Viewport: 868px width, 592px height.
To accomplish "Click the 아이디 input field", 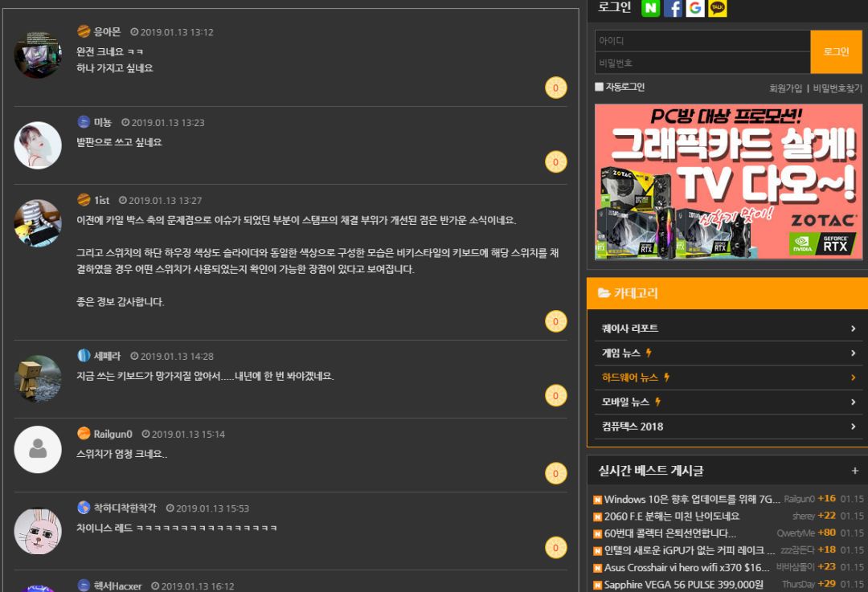I will [702, 41].
